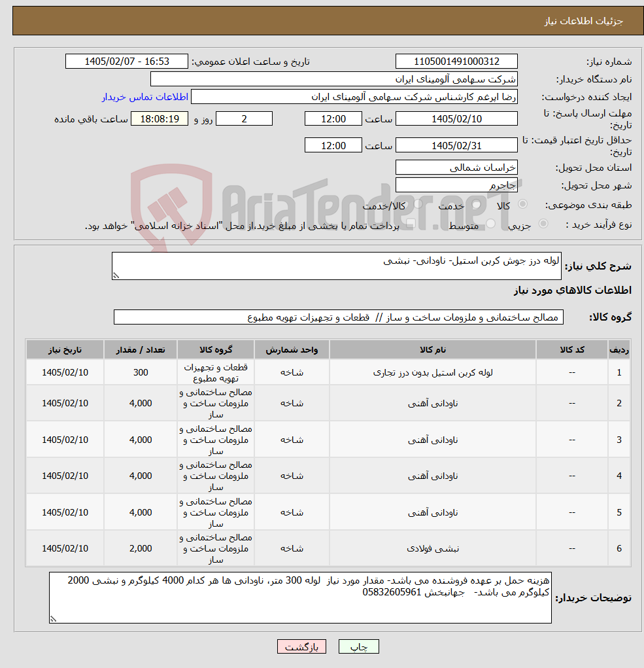Image resolution: width=644 pixels, height=668 pixels.
Task: Select the کالا radio button
Action: (x=522, y=205)
